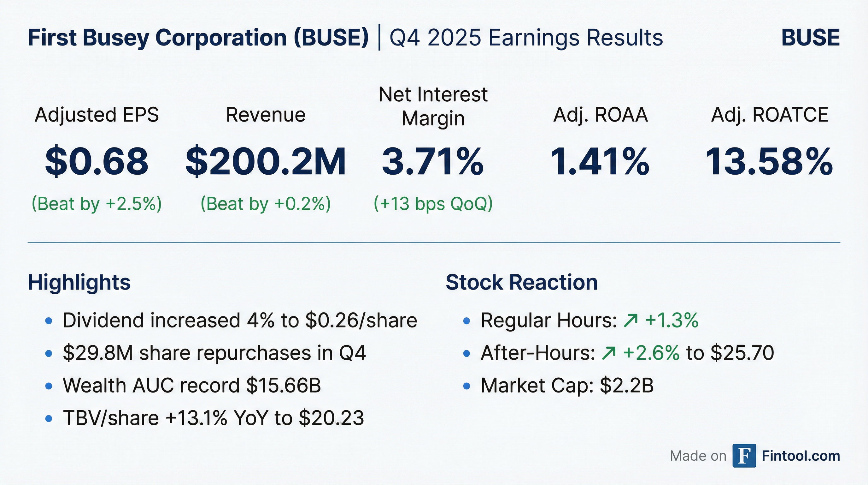Click the bullet before Market Cap line
The width and height of the screenshot is (868, 485).
tap(466, 386)
